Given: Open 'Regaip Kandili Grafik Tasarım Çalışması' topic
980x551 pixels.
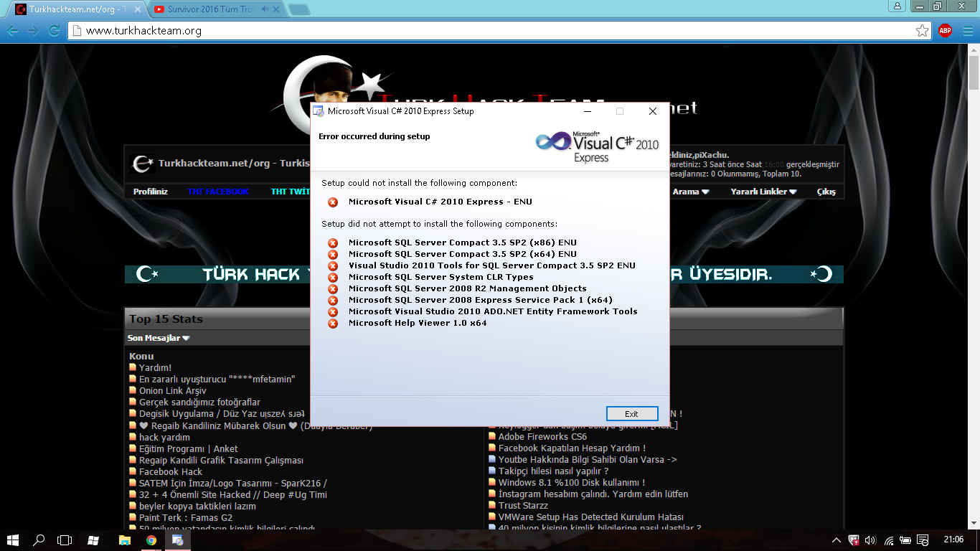Looking at the screenshot, I should (221, 460).
